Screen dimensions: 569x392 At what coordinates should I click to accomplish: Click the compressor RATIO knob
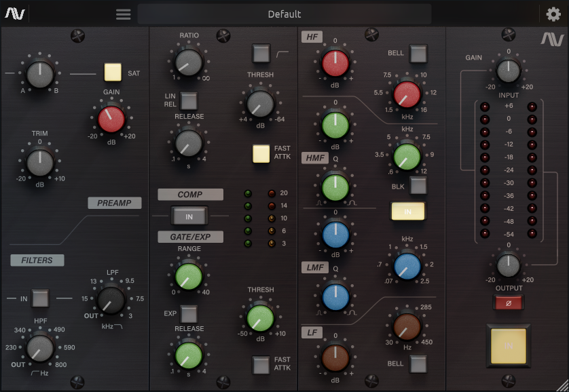pyautogui.click(x=189, y=62)
